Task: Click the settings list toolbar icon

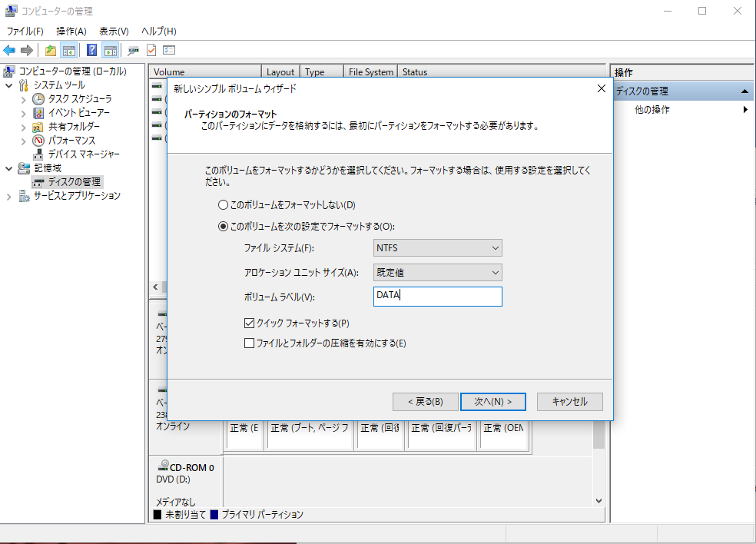Action: pos(169,50)
